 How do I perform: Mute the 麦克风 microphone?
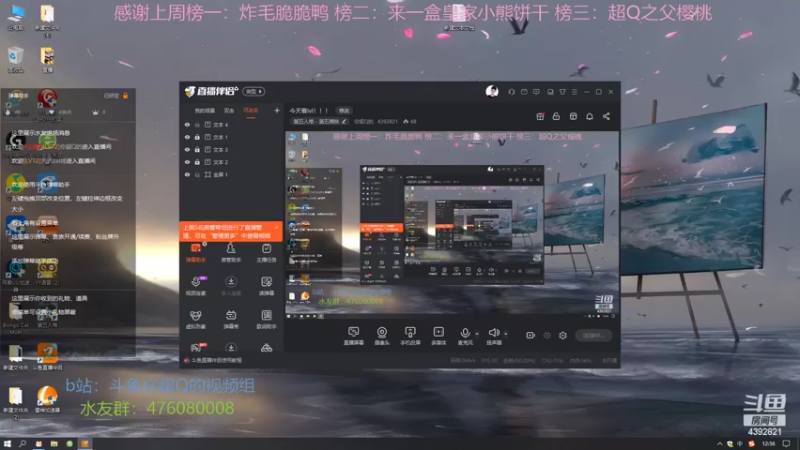[x=465, y=336]
